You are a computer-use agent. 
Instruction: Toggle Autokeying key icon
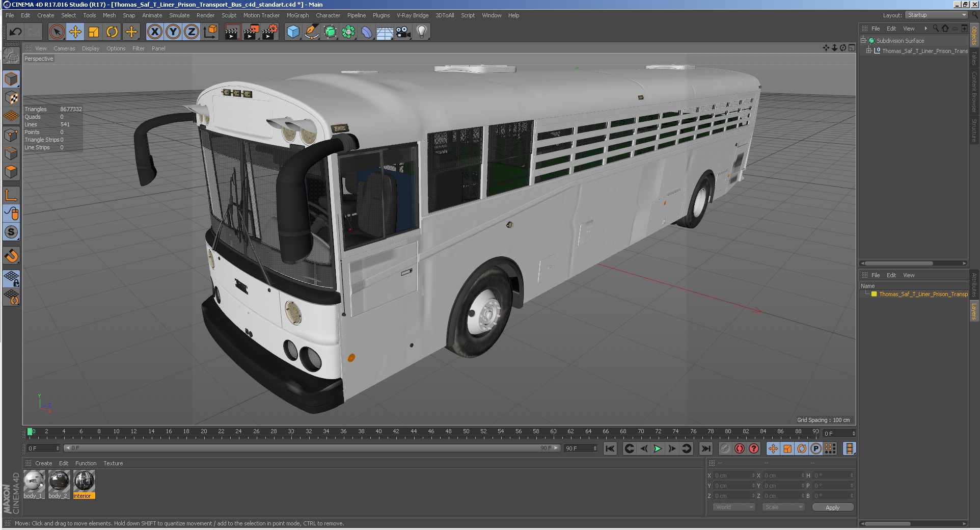[725, 448]
